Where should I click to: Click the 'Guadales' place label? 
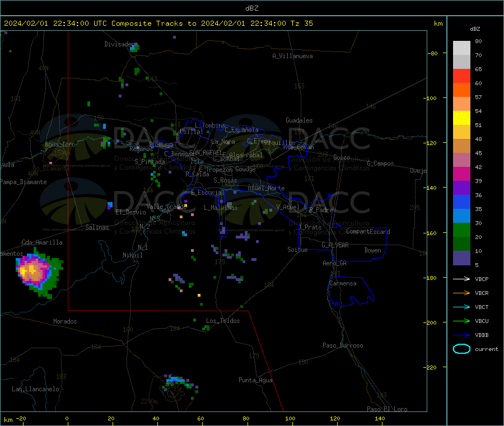pyautogui.click(x=299, y=120)
